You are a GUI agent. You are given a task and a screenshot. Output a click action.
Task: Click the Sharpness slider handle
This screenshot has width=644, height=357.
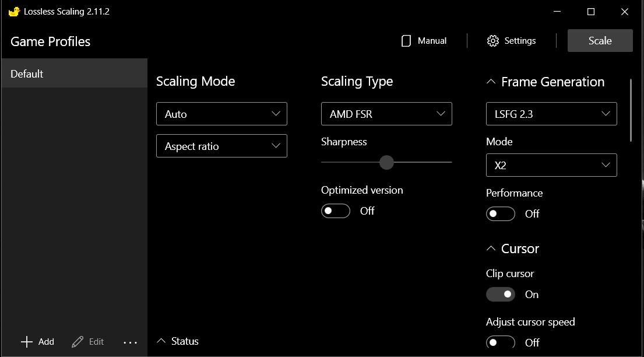point(386,162)
